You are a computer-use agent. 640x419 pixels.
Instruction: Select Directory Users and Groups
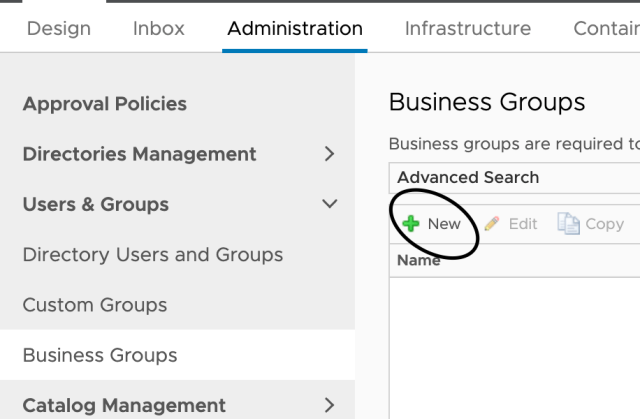153,254
